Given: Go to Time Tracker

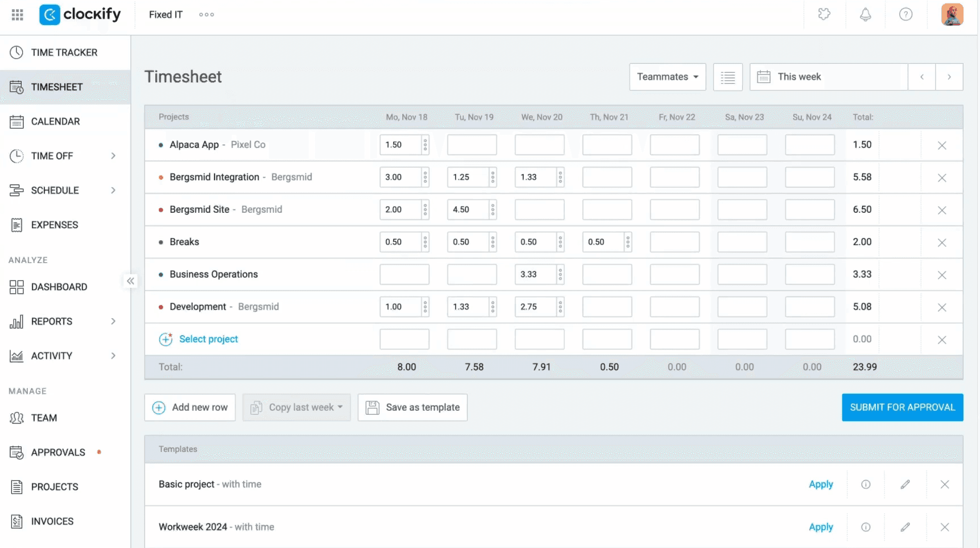Looking at the screenshot, I should [x=65, y=52].
